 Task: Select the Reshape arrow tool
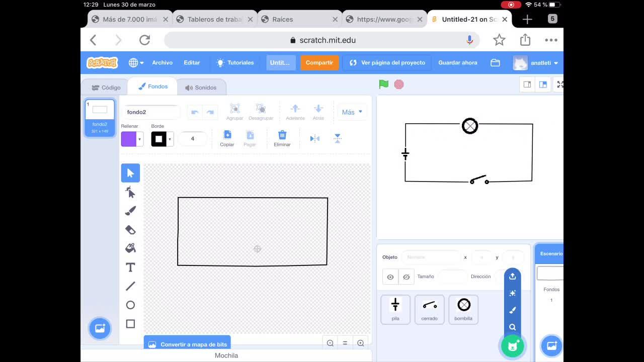(x=130, y=192)
